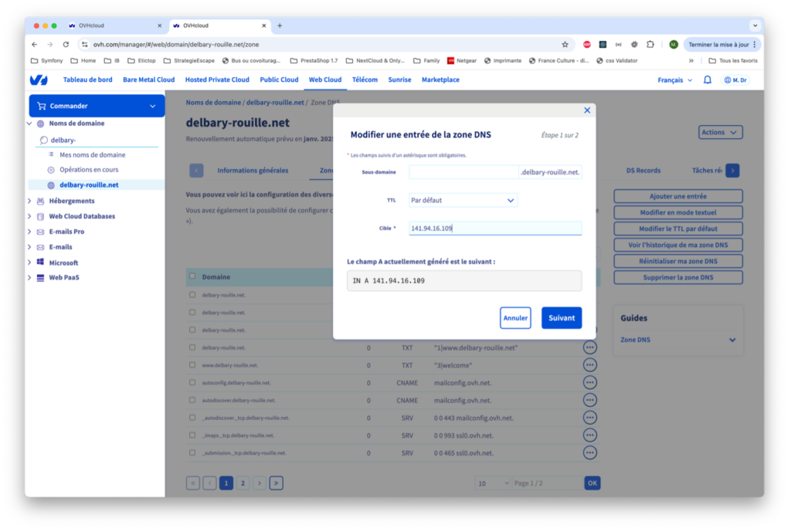
Task: Reload the page in the browser
Action: [66, 44]
